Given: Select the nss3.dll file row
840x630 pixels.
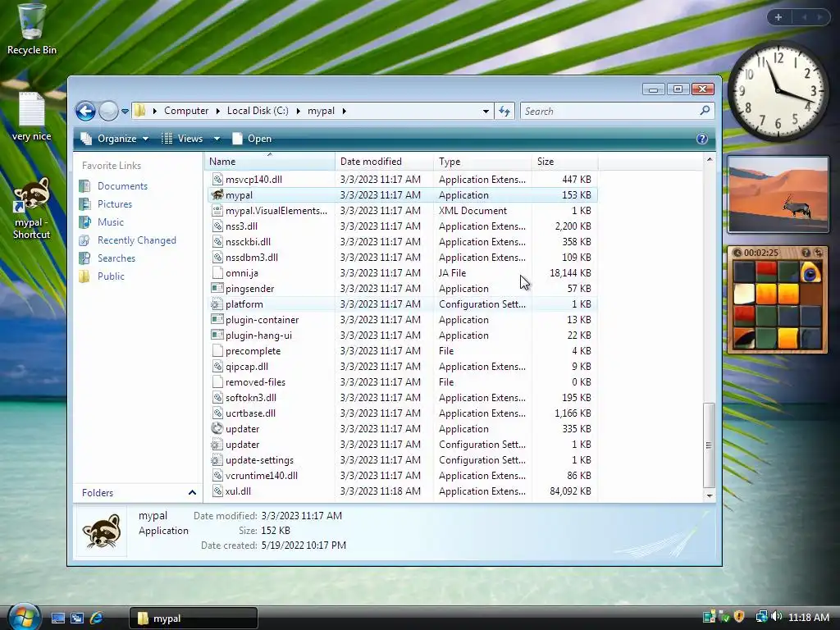Looking at the screenshot, I should (402, 226).
